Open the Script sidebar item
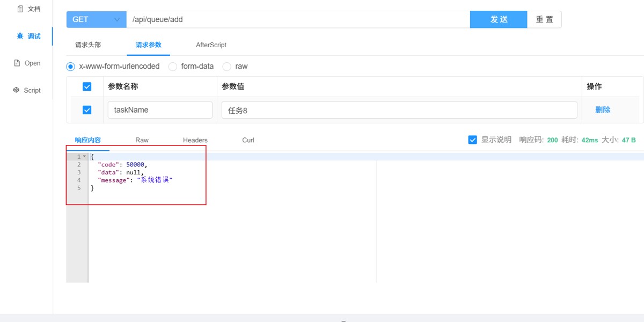This screenshot has width=644, height=322. (27, 90)
